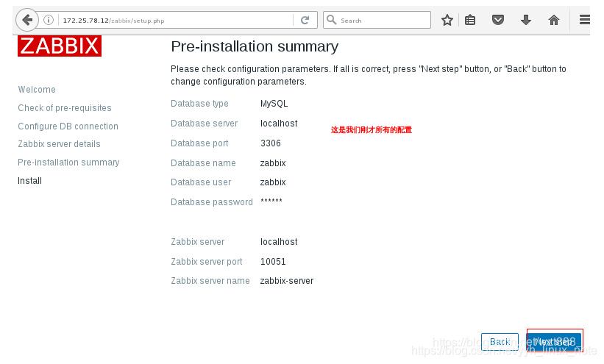
Task: Open site information icon in address bar
Action: click(48, 20)
